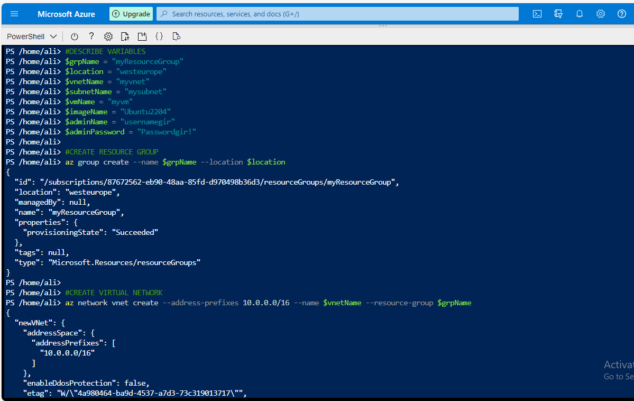634x401 pixels.
Task: Open Cloud Shell help question mark
Action: point(91,36)
